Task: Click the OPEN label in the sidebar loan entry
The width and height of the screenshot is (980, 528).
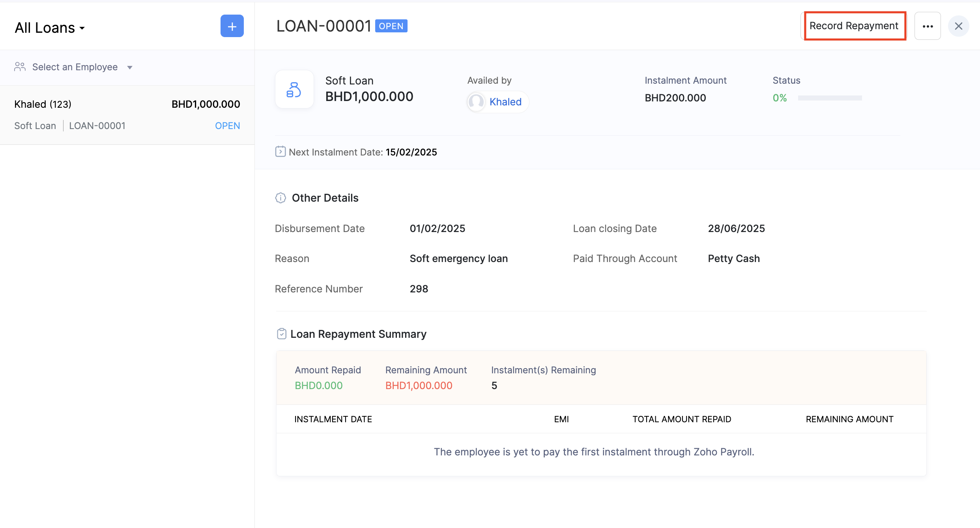Action: point(228,125)
